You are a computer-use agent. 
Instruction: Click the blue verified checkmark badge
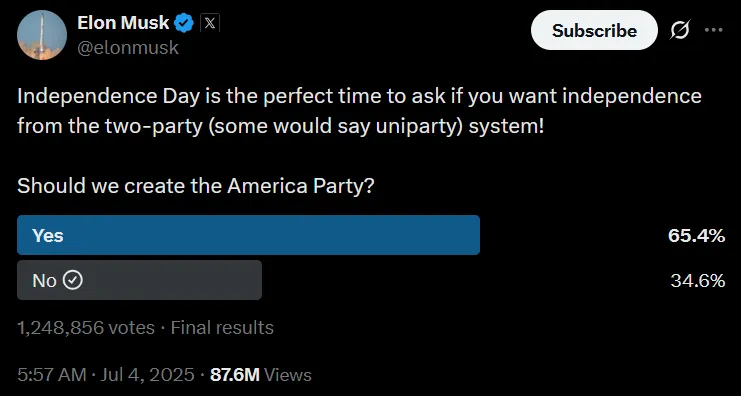click(184, 23)
